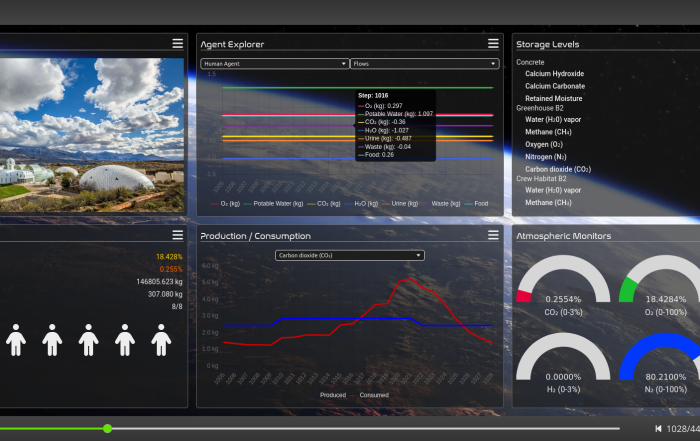Toggle the O₂ (kg) series in legend
The height and width of the screenshot is (441, 700).
(229, 203)
